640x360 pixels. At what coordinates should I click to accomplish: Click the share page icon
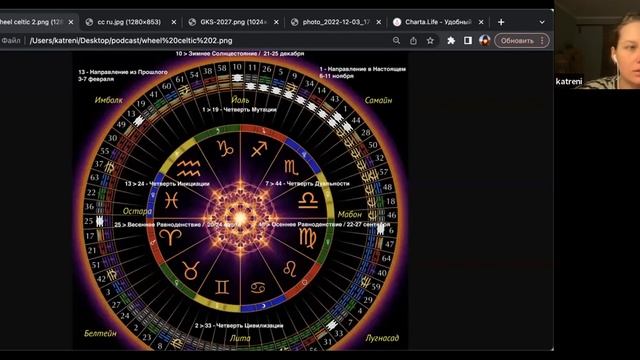click(x=413, y=40)
